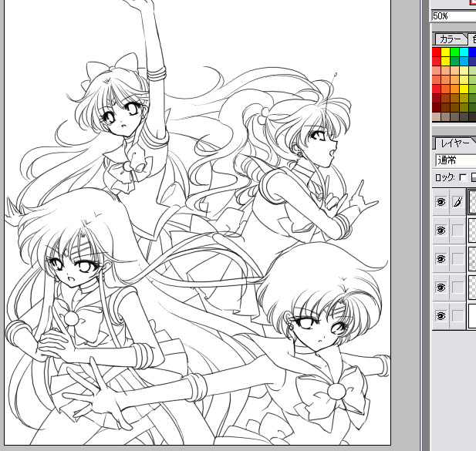The image size is (476, 451).
Task: Pick the cyan swatch in top row
Action: coord(464,52)
